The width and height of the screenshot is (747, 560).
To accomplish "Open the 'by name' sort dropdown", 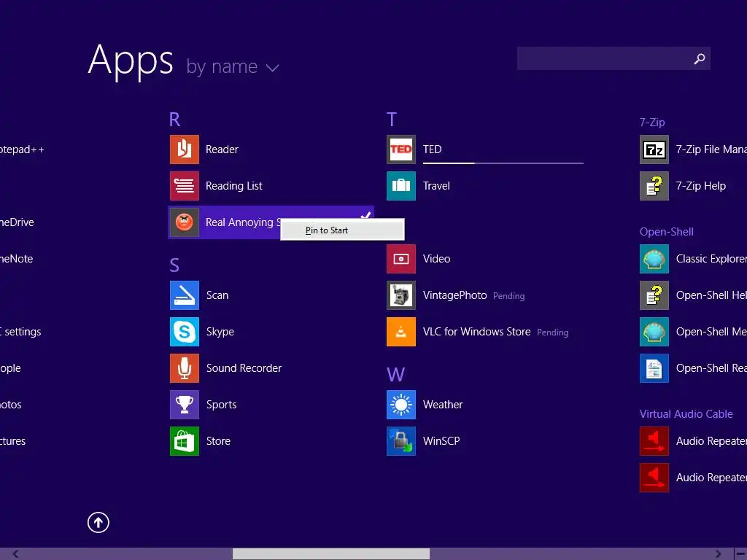I will (x=233, y=66).
